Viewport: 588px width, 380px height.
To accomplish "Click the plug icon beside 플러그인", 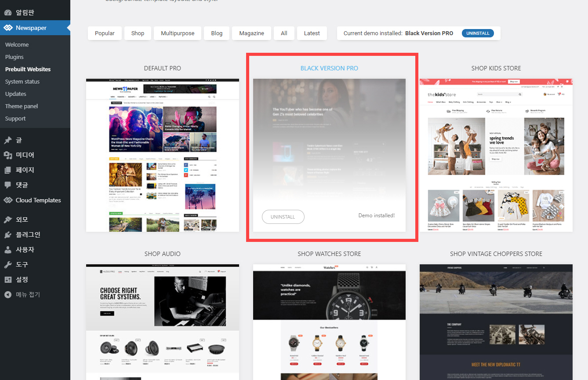I will [8, 234].
